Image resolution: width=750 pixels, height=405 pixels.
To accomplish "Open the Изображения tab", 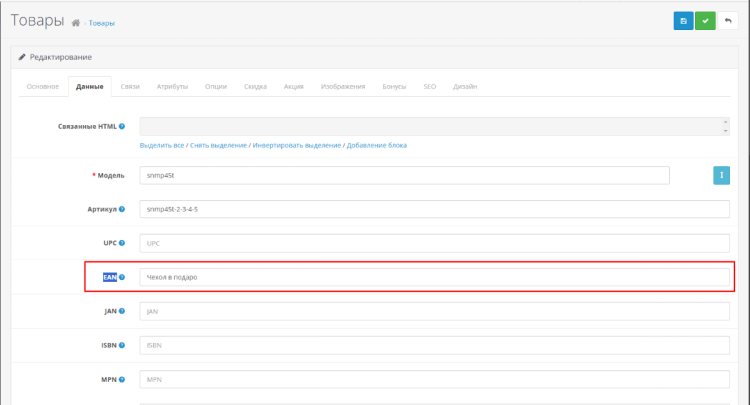I will [x=342, y=87].
